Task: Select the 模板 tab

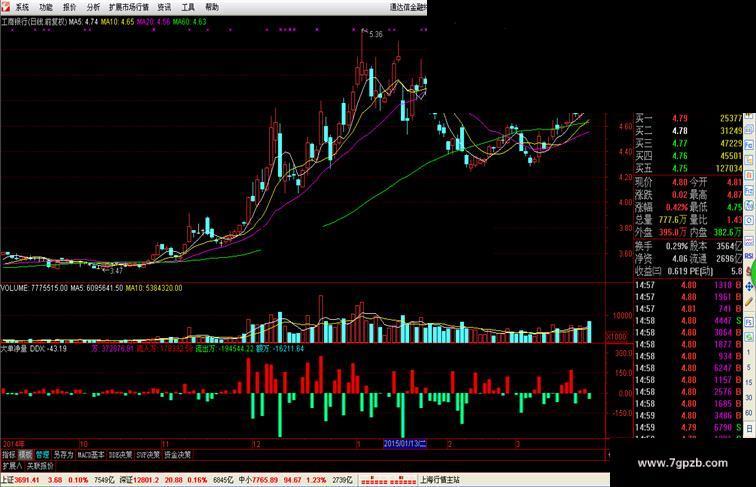Action: coord(26,455)
